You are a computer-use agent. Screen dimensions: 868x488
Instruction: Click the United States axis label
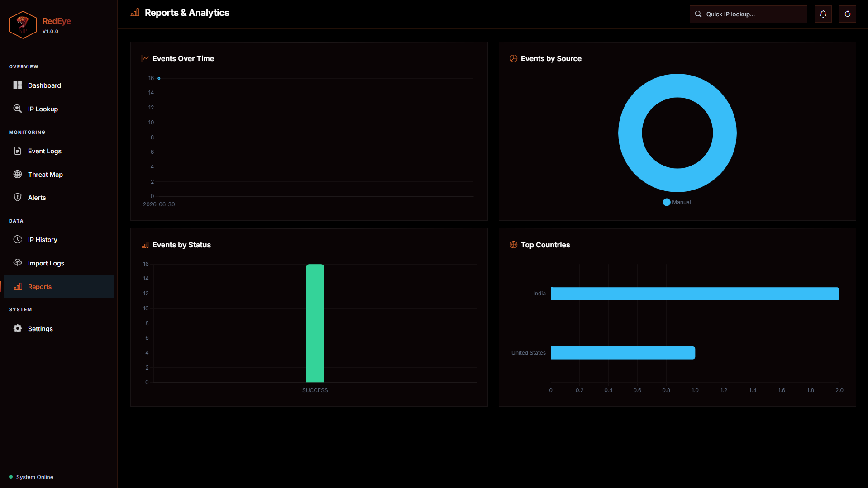coord(529,353)
